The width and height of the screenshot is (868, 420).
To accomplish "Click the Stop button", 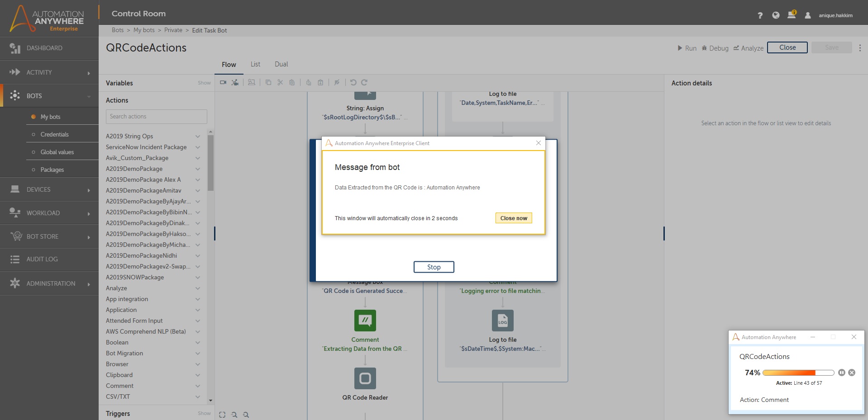I will click(434, 267).
